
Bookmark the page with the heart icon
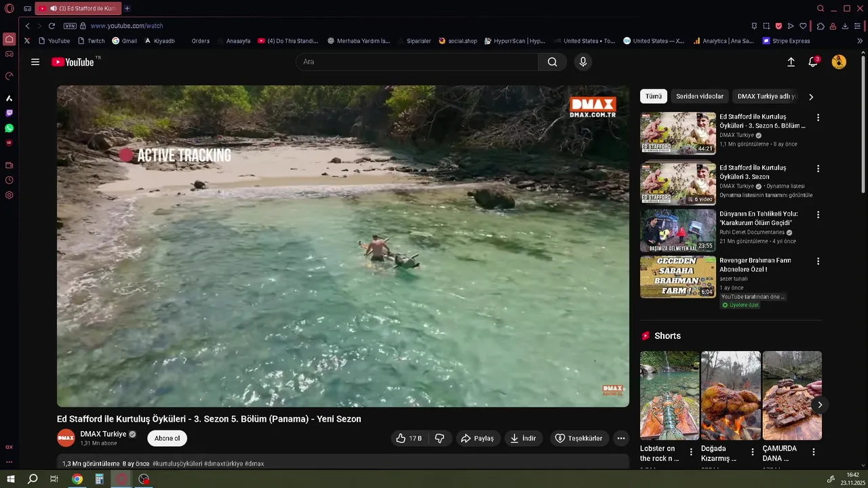point(803,26)
